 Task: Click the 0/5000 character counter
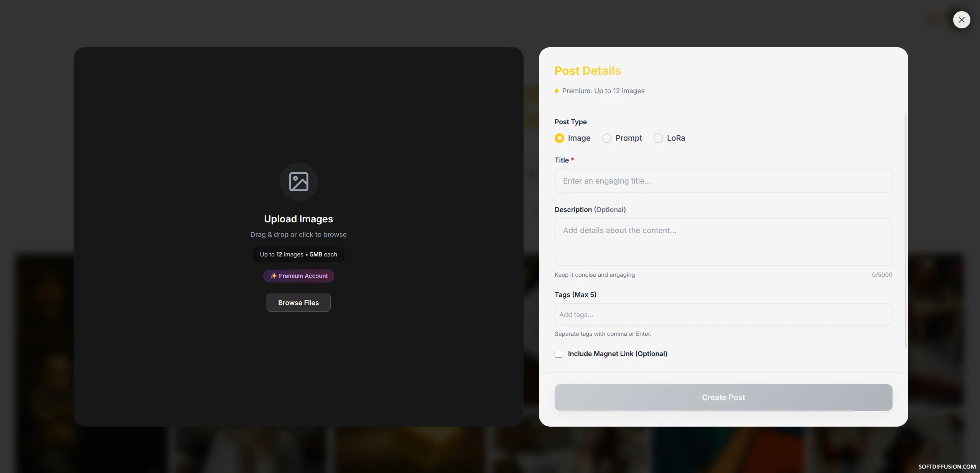pyautogui.click(x=882, y=275)
